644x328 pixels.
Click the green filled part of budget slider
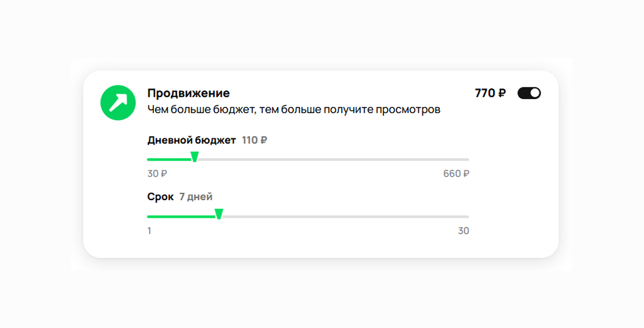(169, 160)
